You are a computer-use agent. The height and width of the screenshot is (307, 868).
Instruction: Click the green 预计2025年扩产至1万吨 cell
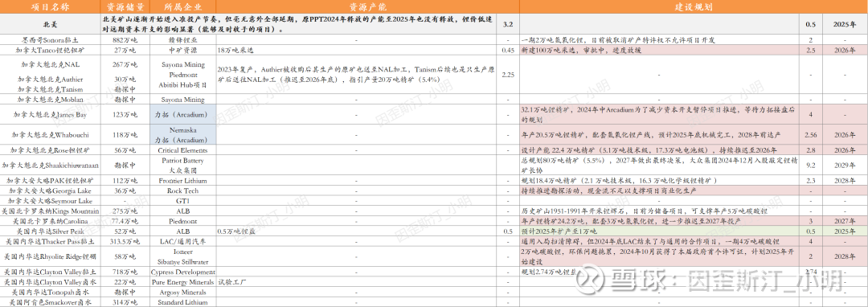[x=662, y=231]
